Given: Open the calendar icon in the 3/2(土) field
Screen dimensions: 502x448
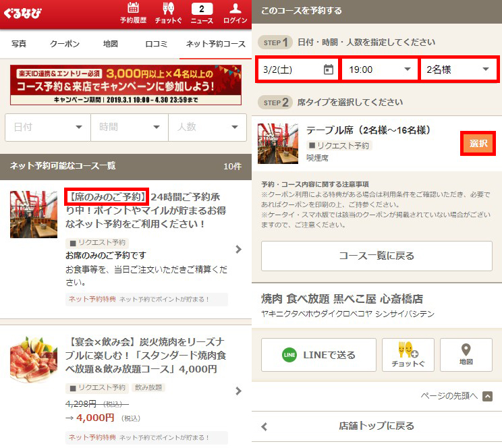Looking at the screenshot, I should click(328, 69).
